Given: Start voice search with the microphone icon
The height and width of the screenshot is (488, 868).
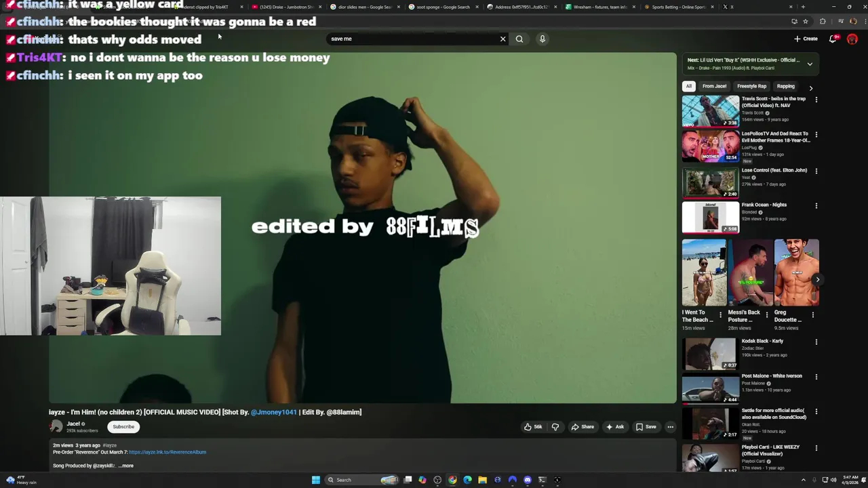Looking at the screenshot, I should click(x=542, y=39).
